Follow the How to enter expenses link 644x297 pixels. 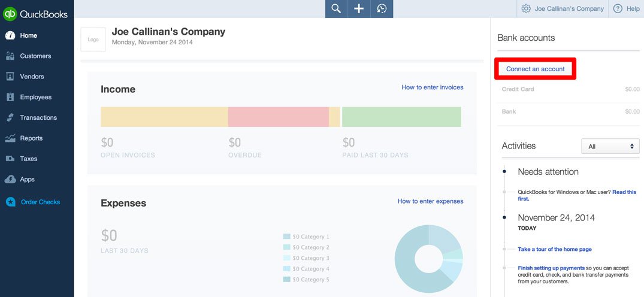pyautogui.click(x=430, y=201)
